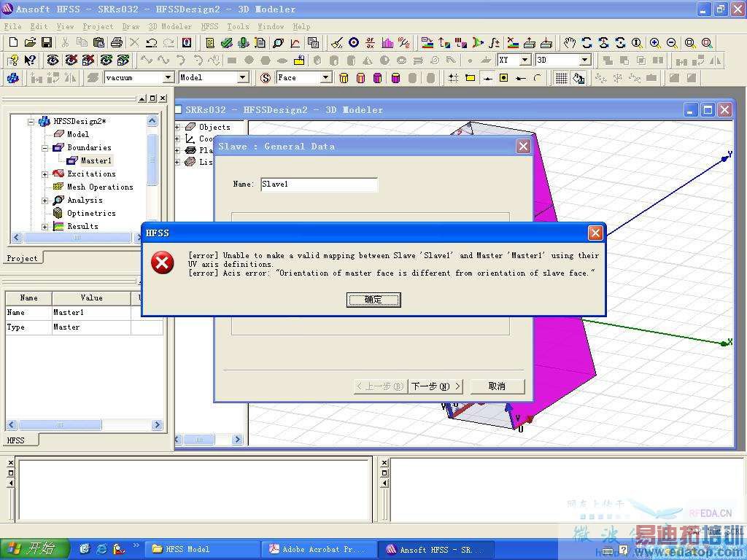Screen dimensions: 747x560
Task: Click the circled S select icon
Action: point(266,77)
